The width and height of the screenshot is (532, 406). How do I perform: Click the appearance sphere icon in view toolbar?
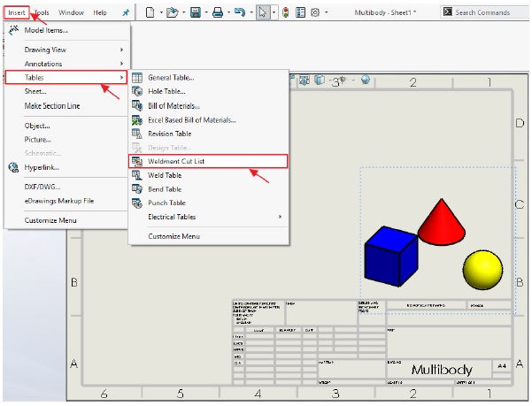click(366, 80)
